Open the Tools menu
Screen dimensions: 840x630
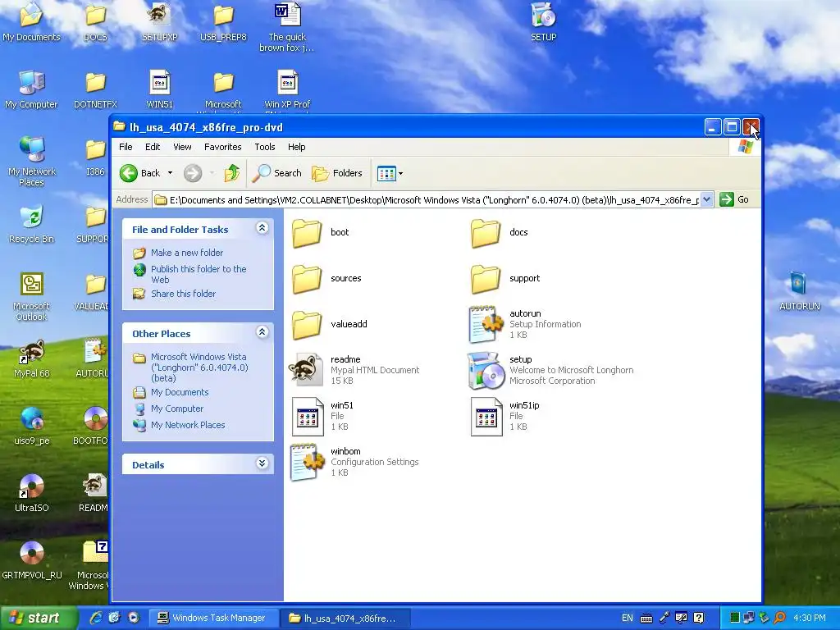265,147
